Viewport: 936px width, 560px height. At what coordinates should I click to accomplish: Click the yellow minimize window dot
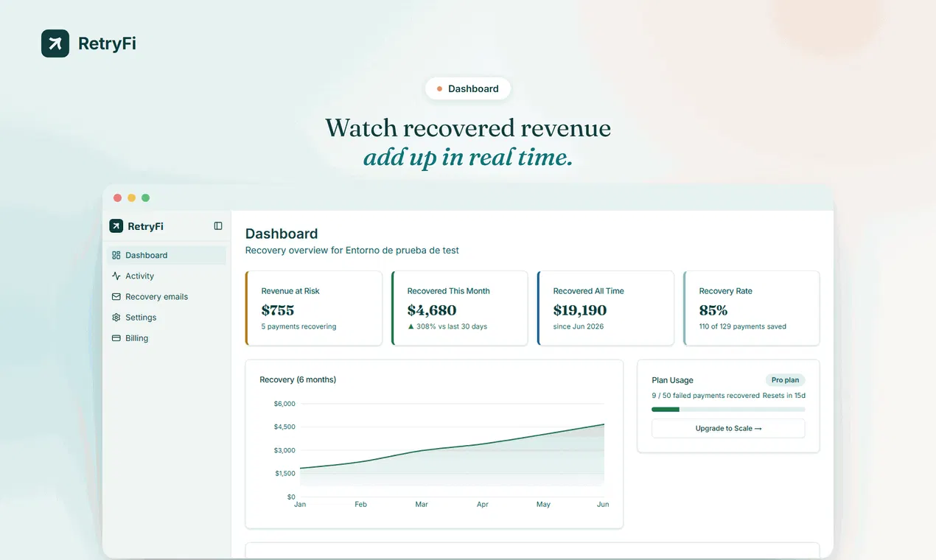tap(131, 197)
